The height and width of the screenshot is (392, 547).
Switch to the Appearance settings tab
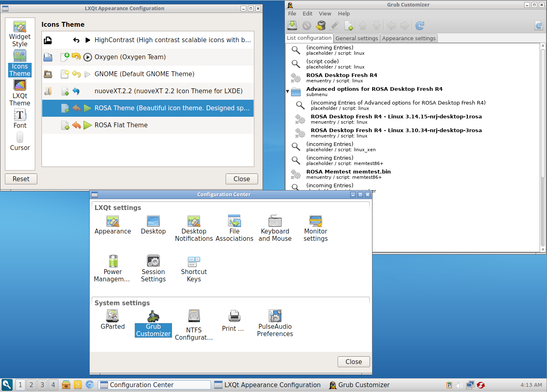tap(409, 38)
